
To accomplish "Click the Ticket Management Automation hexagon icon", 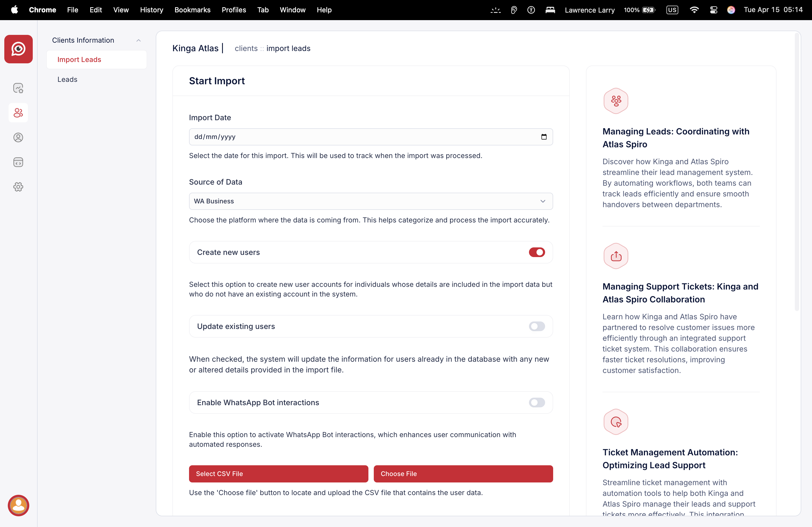I will 616,422.
